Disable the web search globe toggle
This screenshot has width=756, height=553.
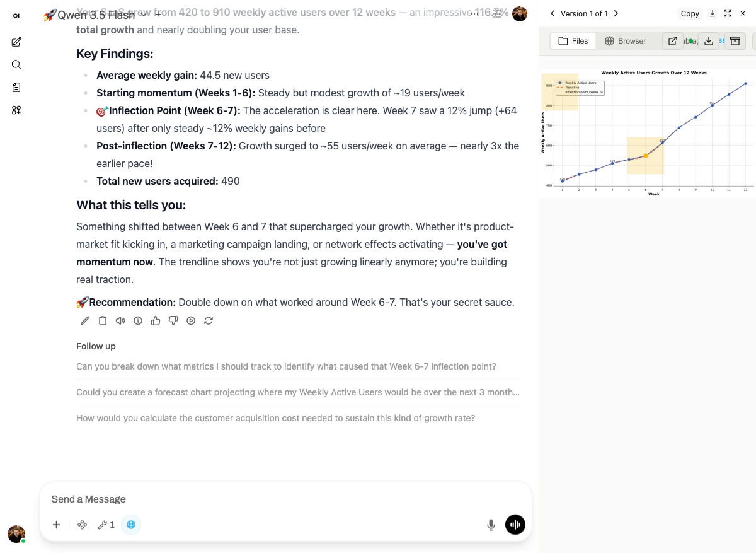131,524
